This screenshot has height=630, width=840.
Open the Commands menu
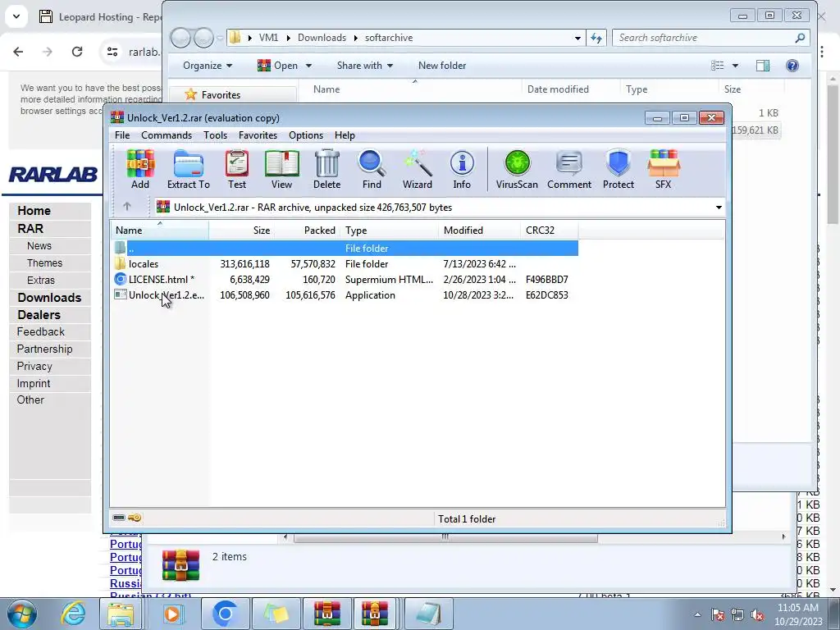pyautogui.click(x=167, y=135)
